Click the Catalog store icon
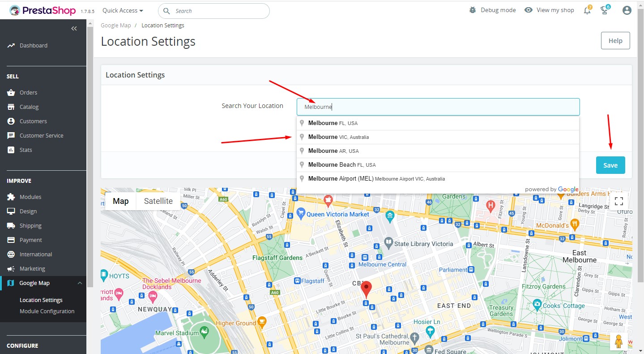This screenshot has height=354, width=644. [11, 107]
